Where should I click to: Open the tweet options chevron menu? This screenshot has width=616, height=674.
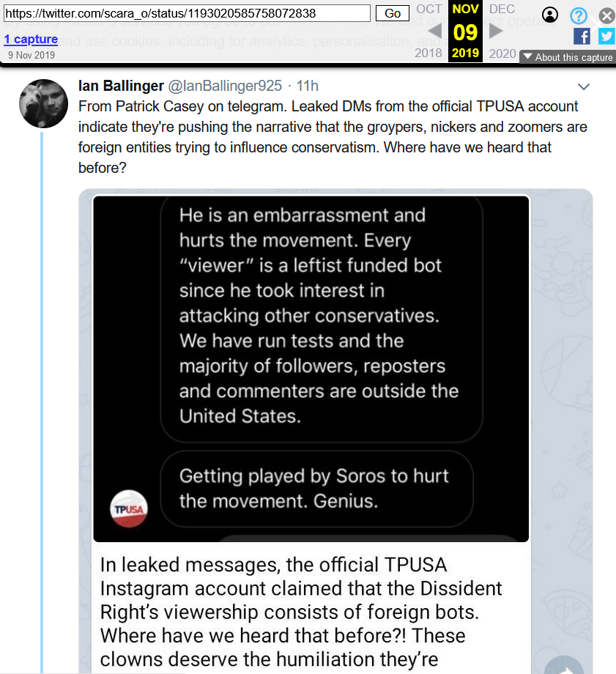584,87
